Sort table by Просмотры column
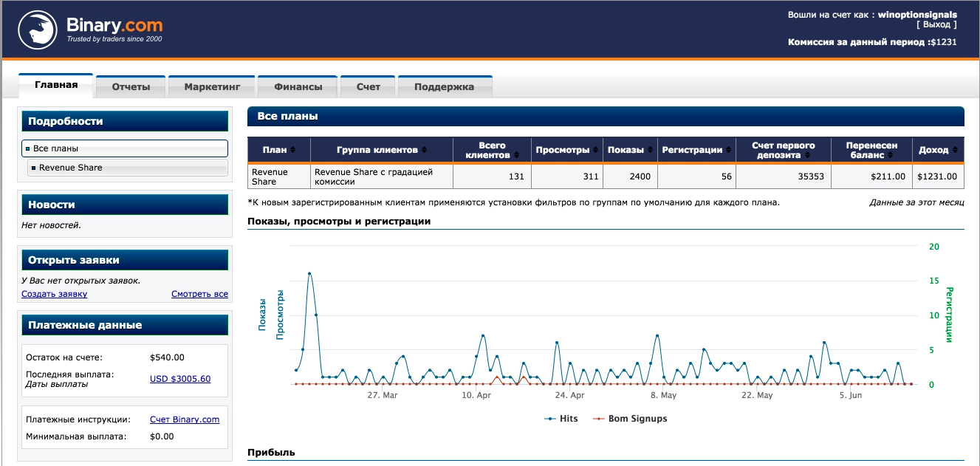The height and width of the screenshot is (466, 980). tap(595, 150)
